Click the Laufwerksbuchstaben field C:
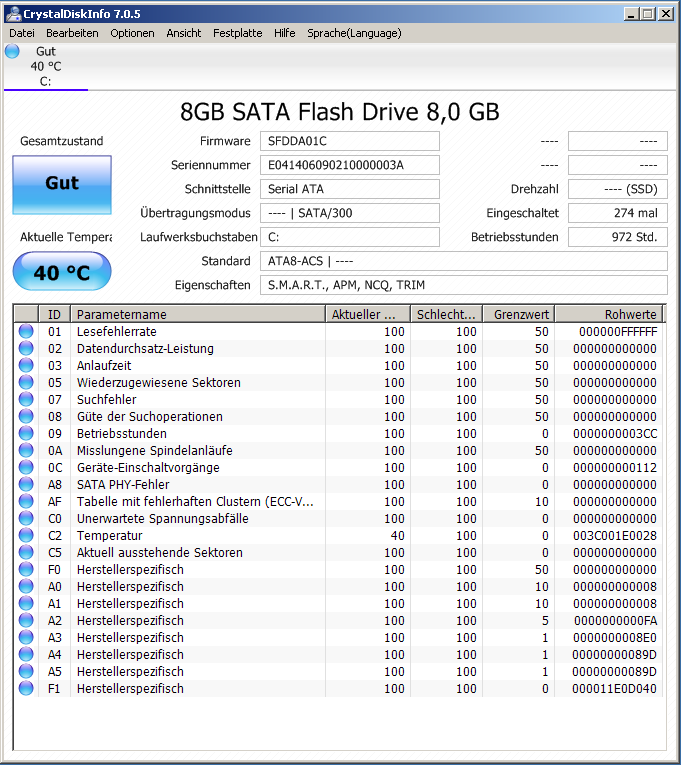The image size is (681, 765). [x=350, y=237]
